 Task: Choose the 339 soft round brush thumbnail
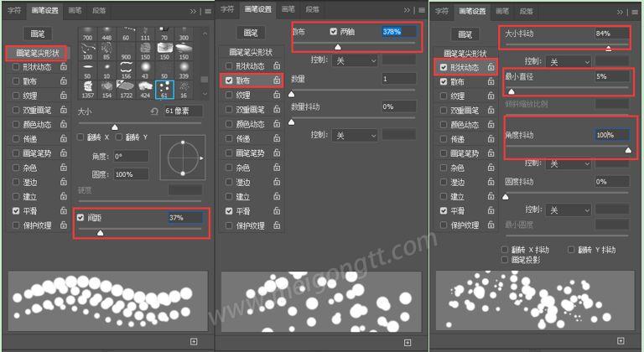coord(184,70)
